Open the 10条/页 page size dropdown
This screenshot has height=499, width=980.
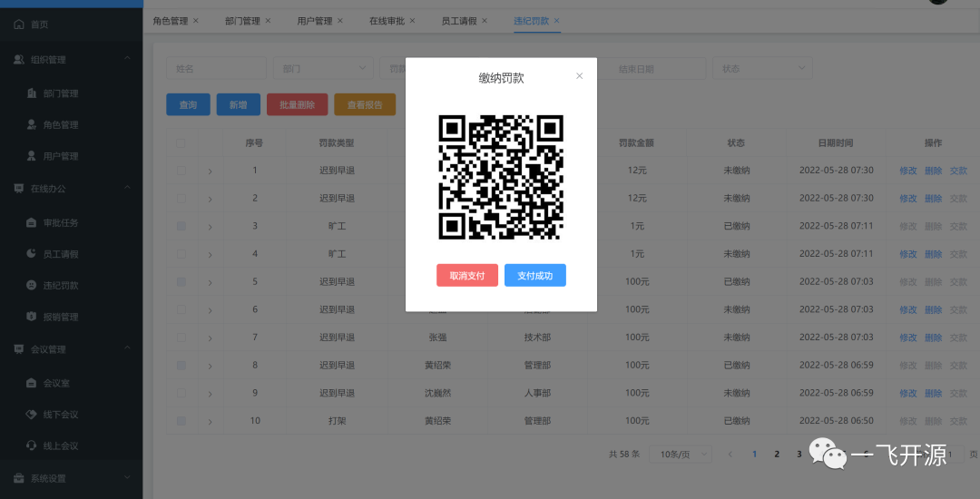pos(681,454)
